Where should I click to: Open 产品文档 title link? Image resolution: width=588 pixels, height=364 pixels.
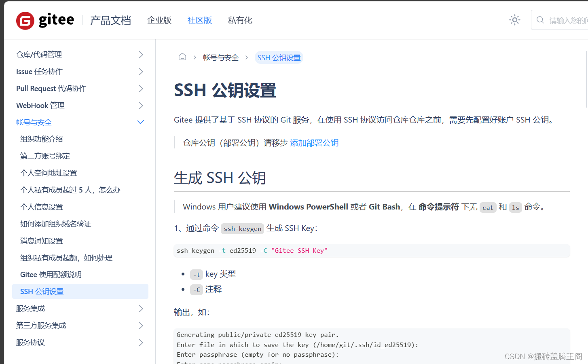click(111, 20)
